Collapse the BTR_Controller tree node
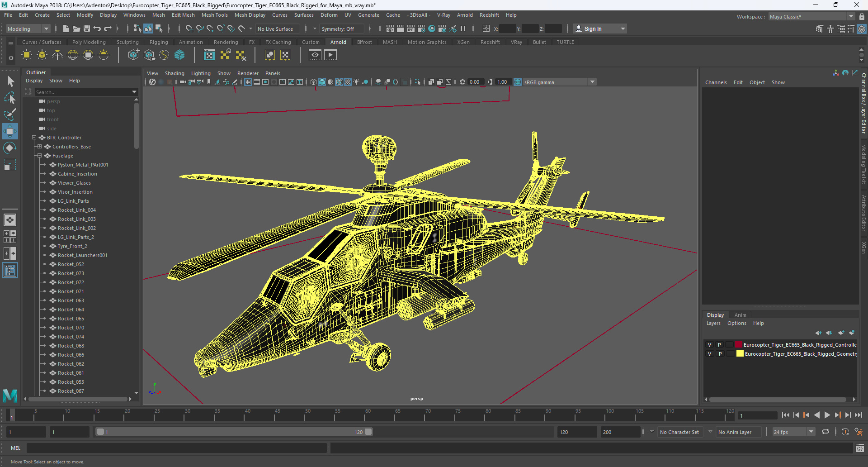The height and width of the screenshot is (467, 868). 34,138
